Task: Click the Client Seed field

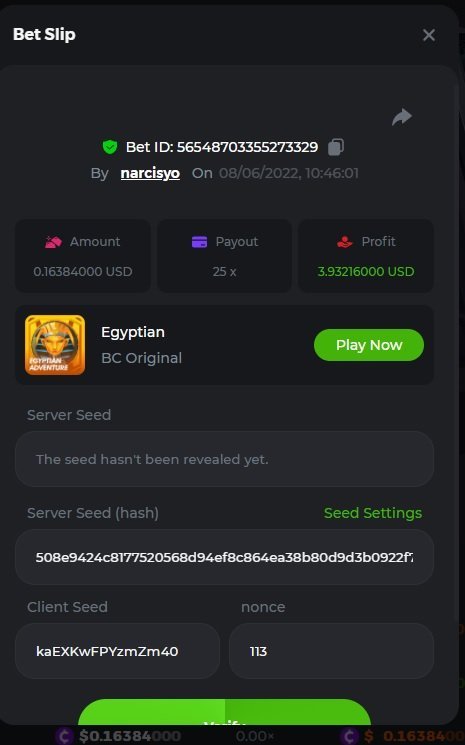Action: (x=117, y=651)
